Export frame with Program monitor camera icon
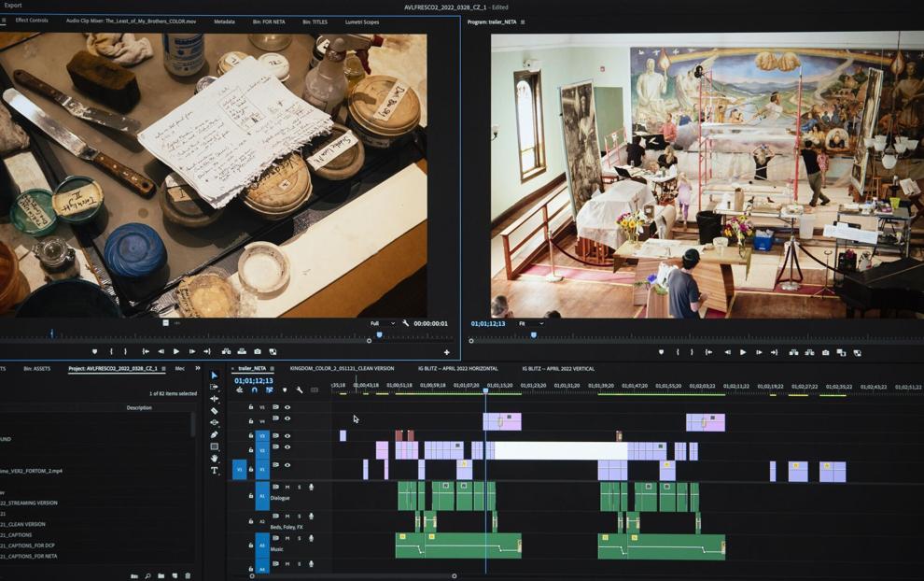This screenshot has width=924, height=581. tap(826, 352)
